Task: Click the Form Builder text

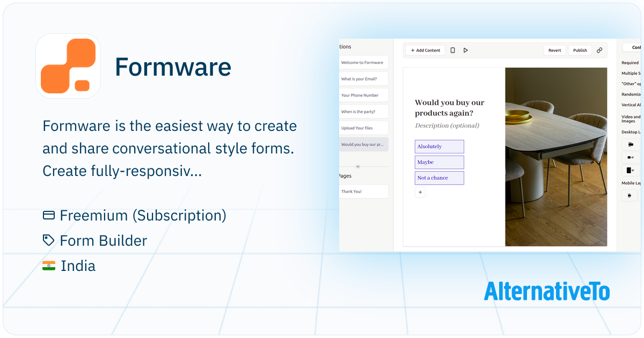Action: [104, 240]
